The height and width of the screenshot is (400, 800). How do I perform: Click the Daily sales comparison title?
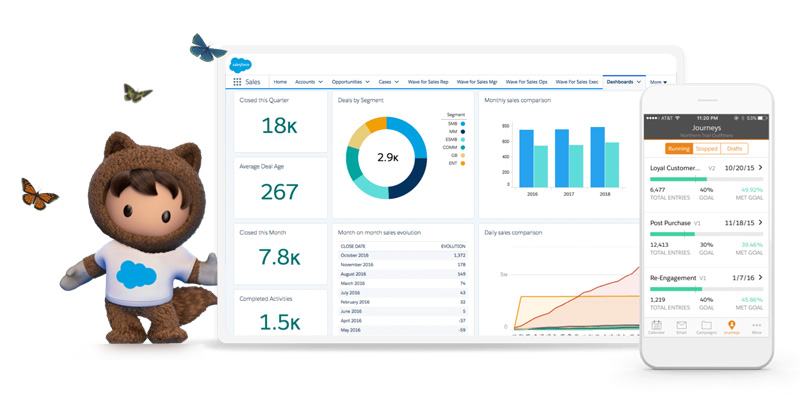[x=513, y=233]
